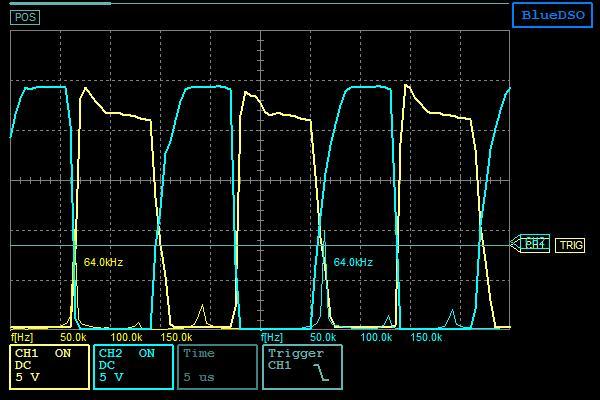Image resolution: width=600 pixels, height=400 pixels.
Task: Select the CH2 ground level marker
Action: (x=530, y=243)
